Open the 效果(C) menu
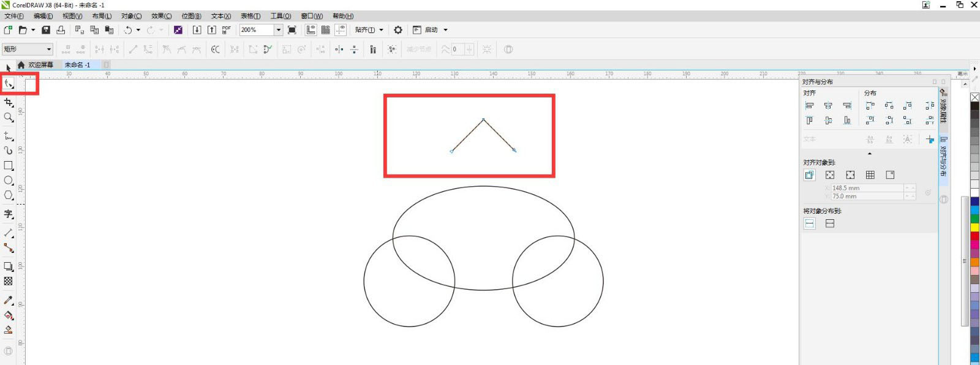980x365 pixels. tap(161, 16)
